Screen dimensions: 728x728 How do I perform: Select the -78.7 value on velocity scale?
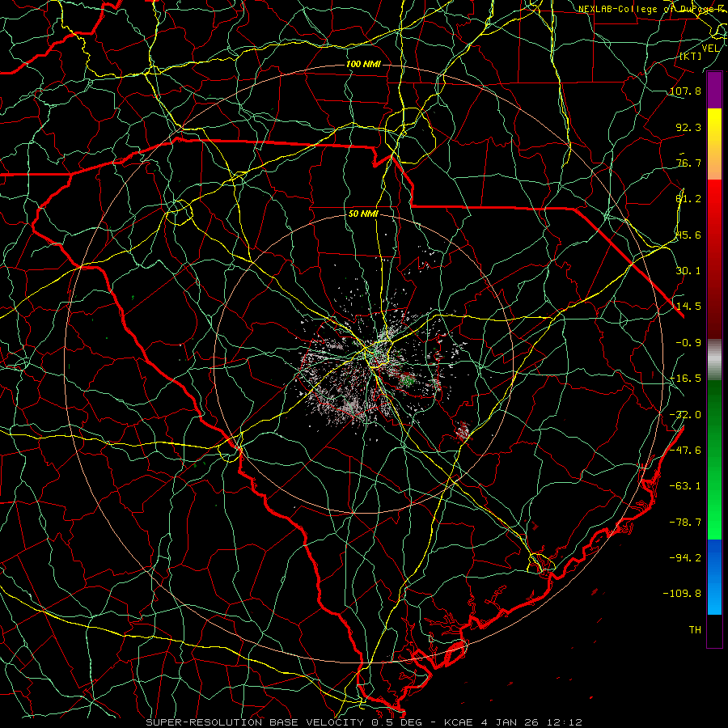[x=685, y=522]
